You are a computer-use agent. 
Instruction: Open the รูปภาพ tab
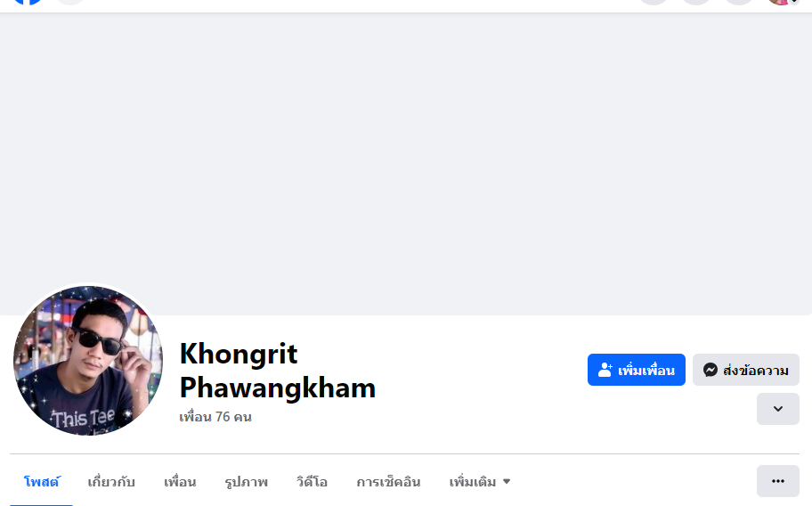click(246, 482)
